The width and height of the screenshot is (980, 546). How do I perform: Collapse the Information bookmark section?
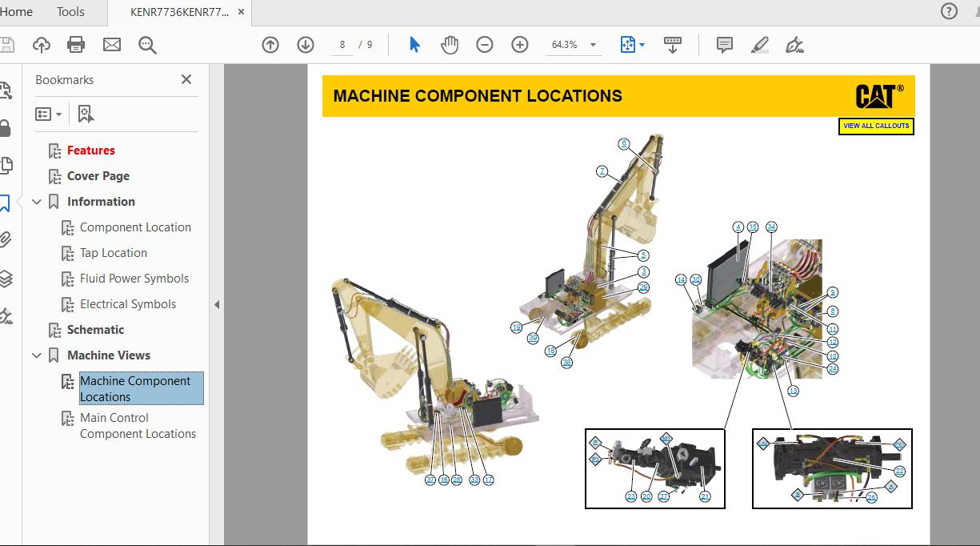tap(36, 201)
